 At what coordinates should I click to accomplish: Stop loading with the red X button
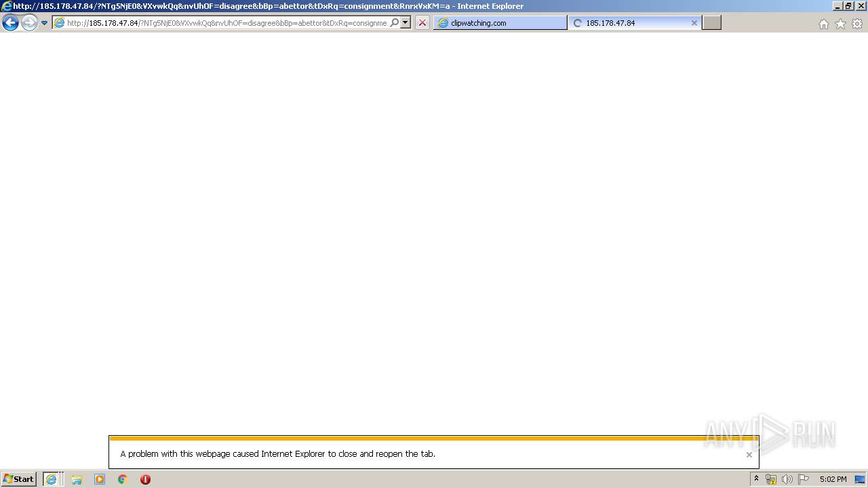(422, 23)
